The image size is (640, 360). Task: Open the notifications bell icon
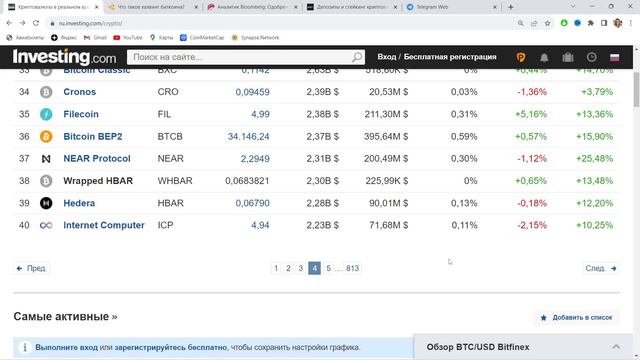544,58
